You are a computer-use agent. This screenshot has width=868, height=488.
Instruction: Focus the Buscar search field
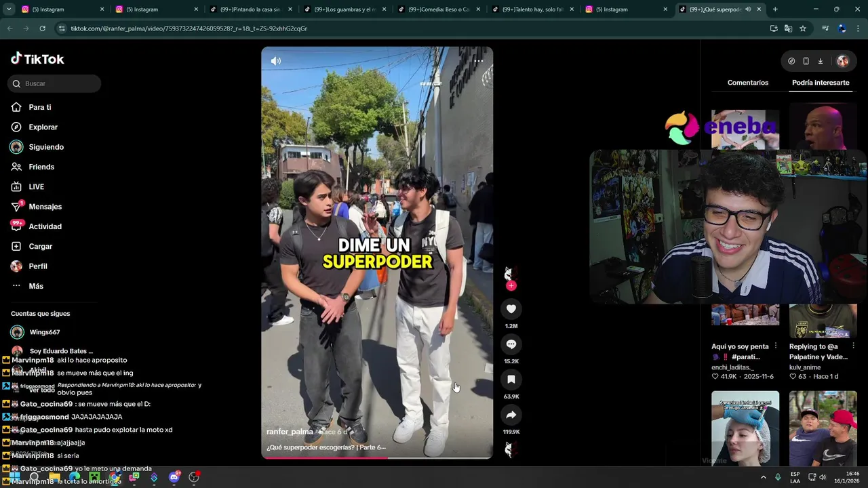coord(54,83)
